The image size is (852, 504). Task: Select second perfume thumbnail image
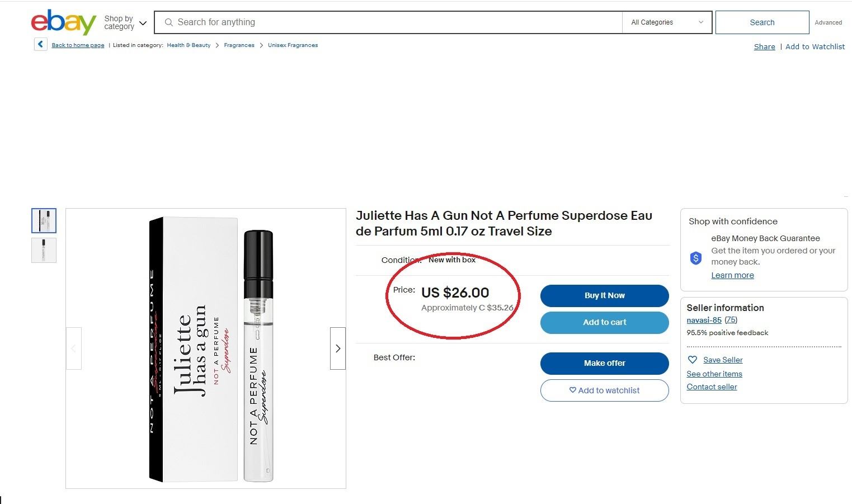pos(44,250)
